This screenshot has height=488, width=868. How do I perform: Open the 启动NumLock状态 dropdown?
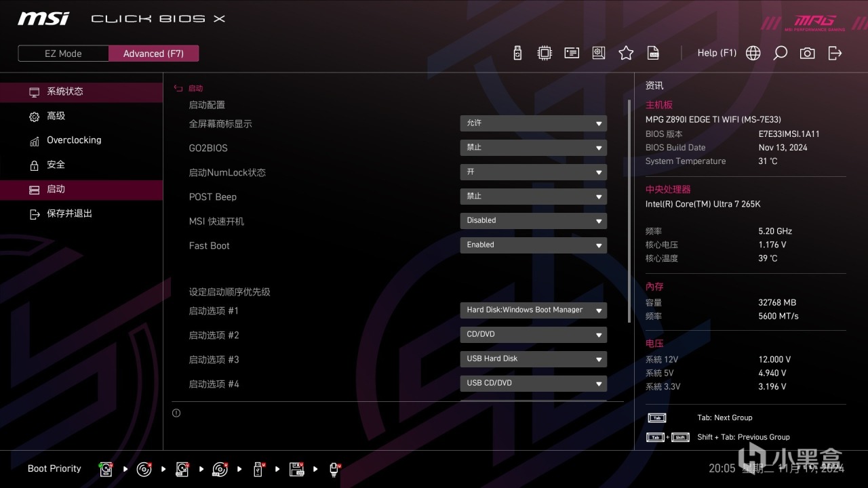pos(533,172)
